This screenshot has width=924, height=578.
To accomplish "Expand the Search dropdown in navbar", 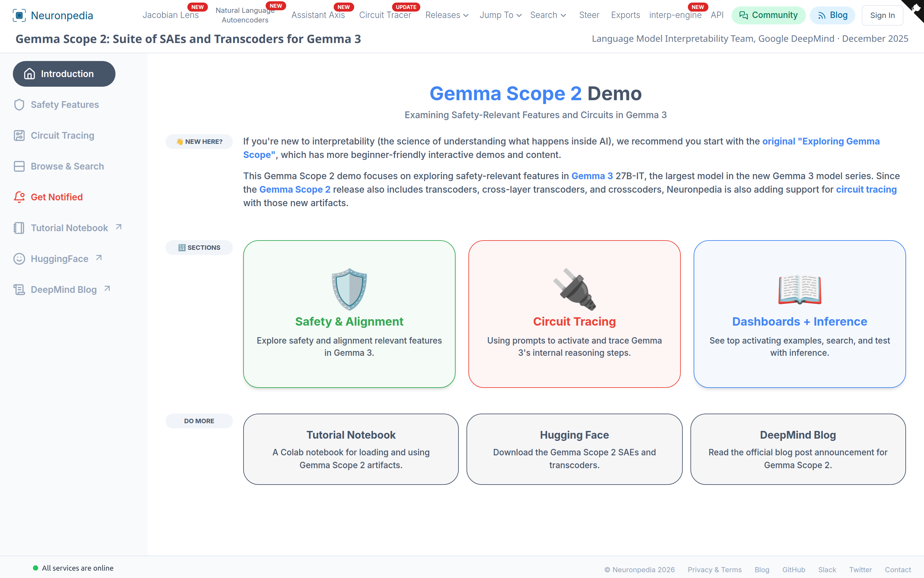I will 548,15.
